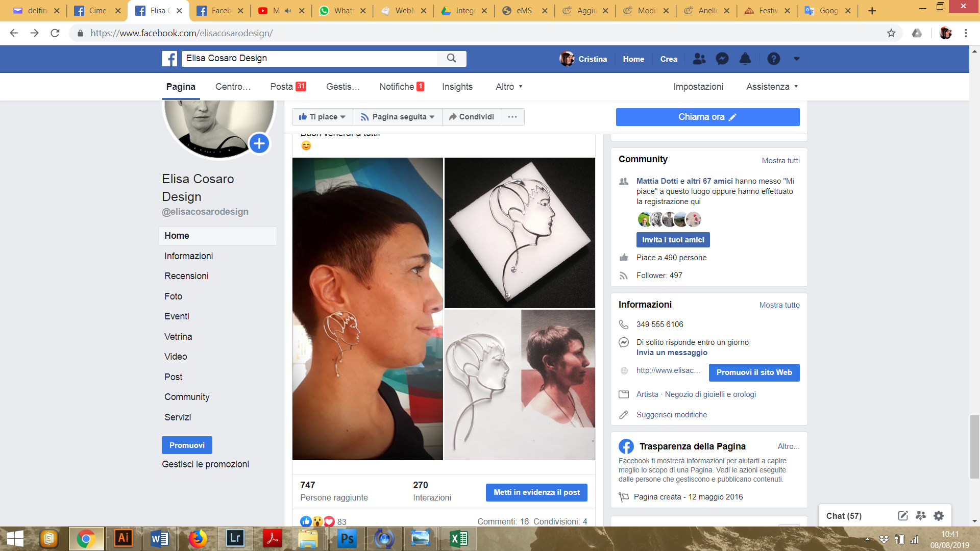Open Impostazioni settings
Viewport: 980px width, 551px height.
(698, 87)
